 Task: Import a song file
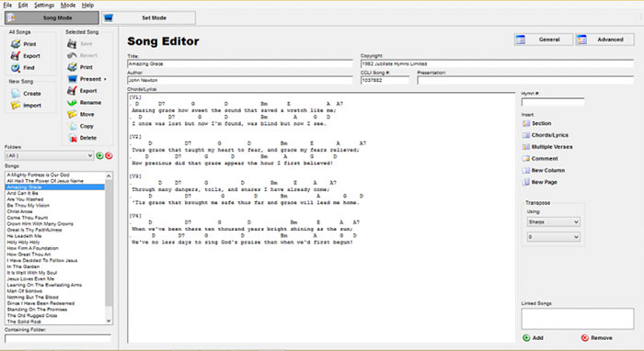(27, 106)
